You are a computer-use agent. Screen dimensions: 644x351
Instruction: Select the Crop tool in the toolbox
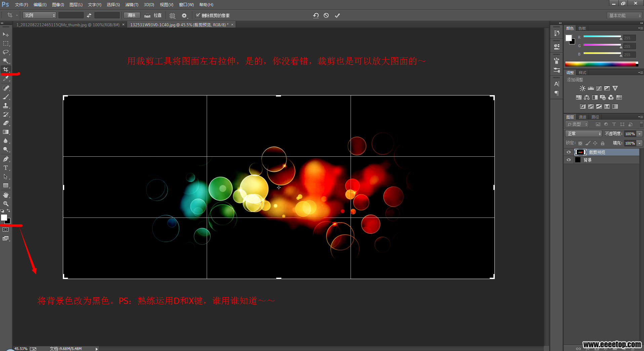6,70
